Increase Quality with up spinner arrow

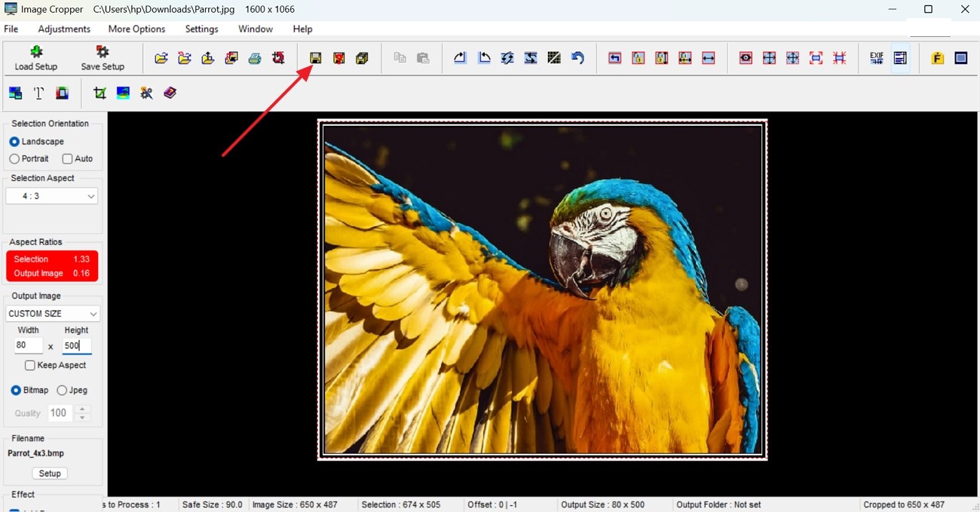[x=83, y=409]
